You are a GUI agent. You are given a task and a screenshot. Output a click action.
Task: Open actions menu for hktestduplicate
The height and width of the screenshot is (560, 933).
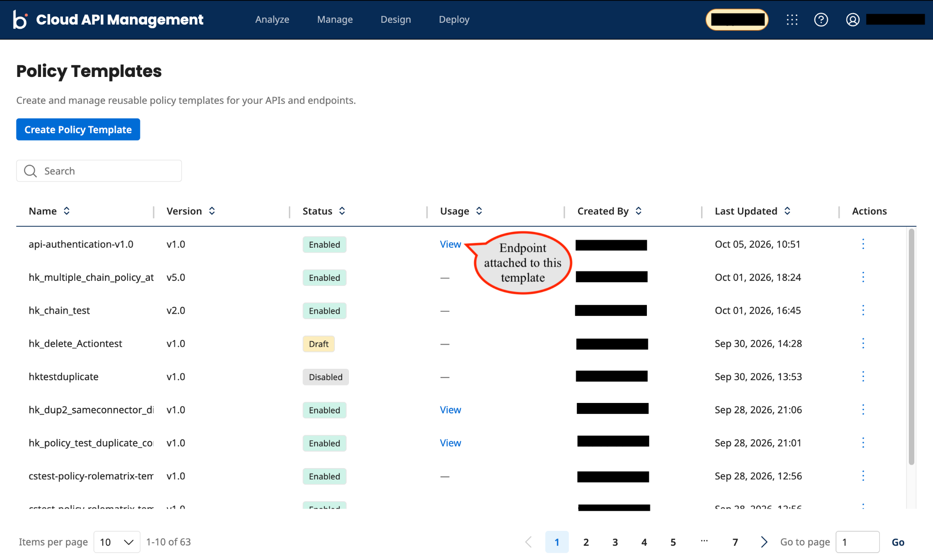(863, 377)
